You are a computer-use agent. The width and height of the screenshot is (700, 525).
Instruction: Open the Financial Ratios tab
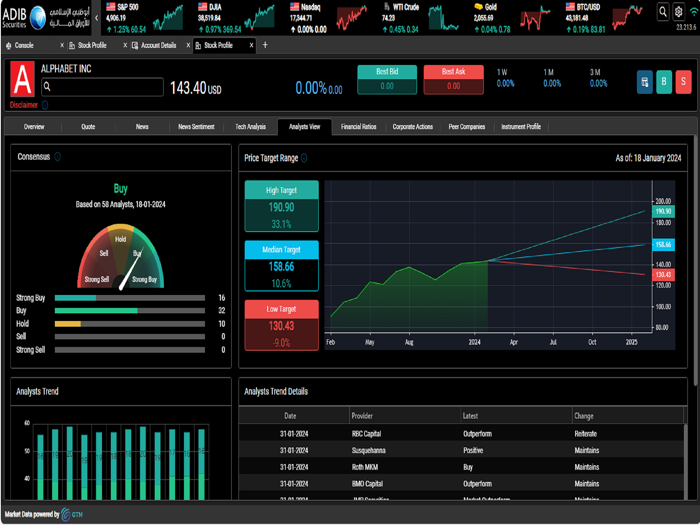click(358, 127)
